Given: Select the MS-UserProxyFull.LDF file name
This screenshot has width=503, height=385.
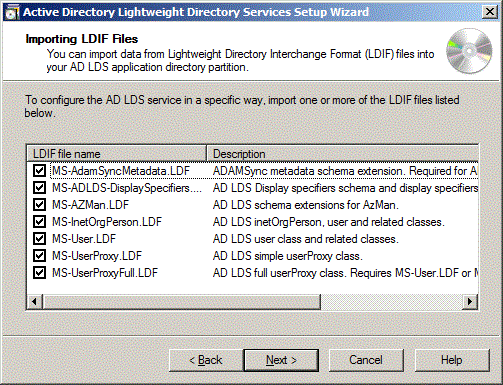Looking at the screenshot, I should tap(105, 273).
